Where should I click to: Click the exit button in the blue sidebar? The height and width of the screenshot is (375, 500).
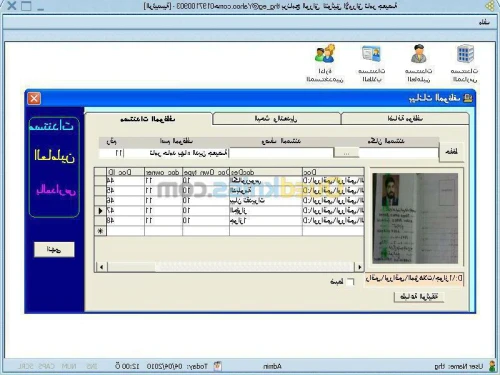pyautogui.click(x=54, y=249)
